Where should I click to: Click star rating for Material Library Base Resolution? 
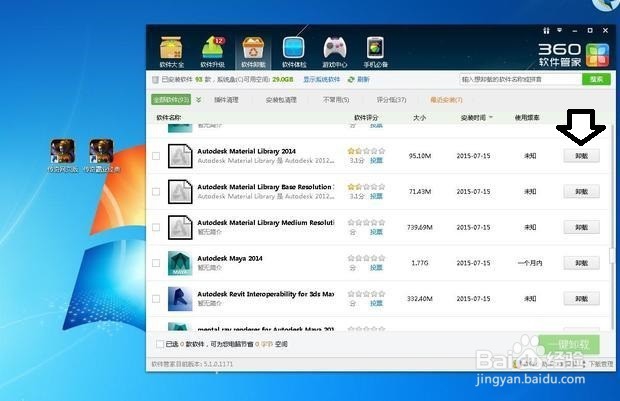(366, 187)
